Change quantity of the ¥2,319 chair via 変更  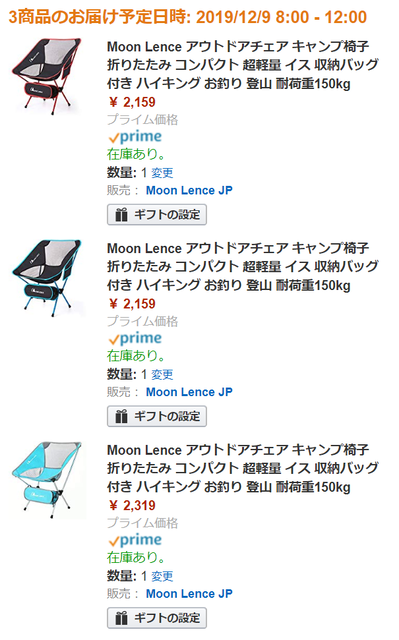(x=162, y=576)
